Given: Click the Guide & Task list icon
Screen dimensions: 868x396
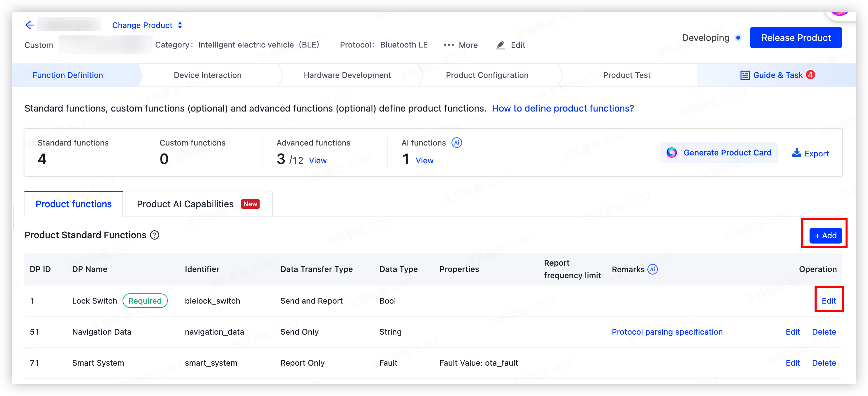Looking at the screenshot, I should (x=745, y=75).
